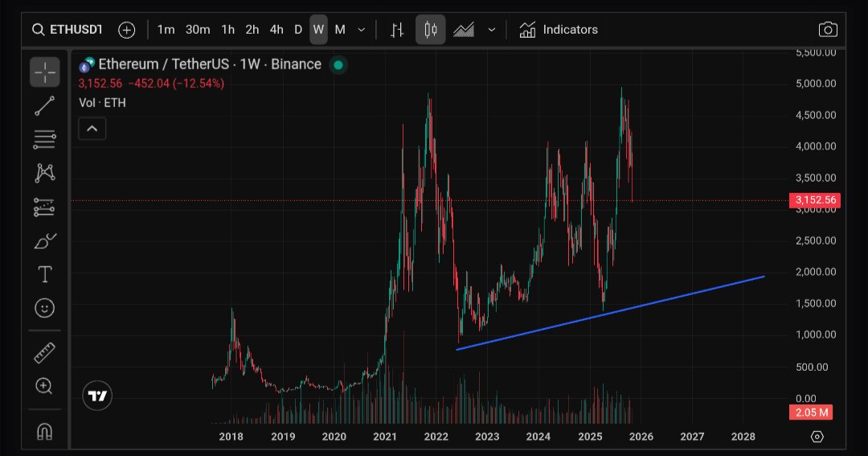Open chart settings gear icon
The height and width of the screenshot is (456, 868).
coord(817,437)
